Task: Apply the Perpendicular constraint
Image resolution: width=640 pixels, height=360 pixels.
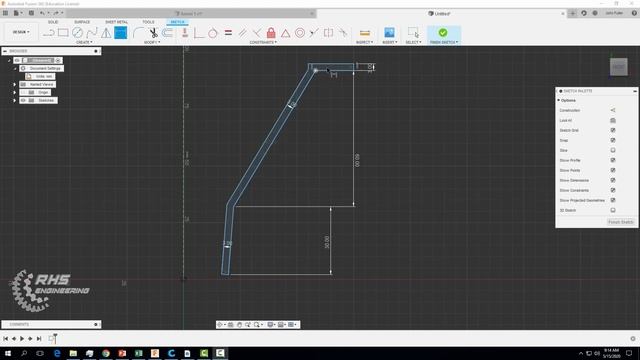Action: point(199,33)
